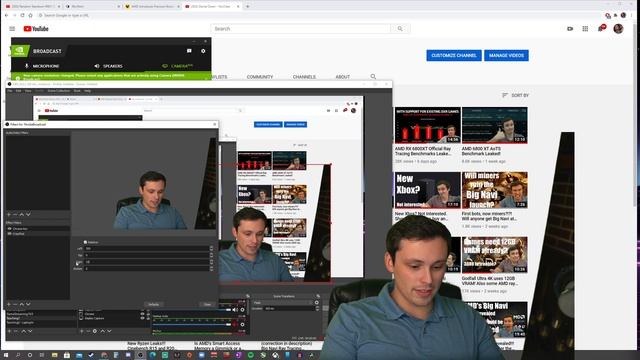Add a source in OBS
Screen dimensions: 640x360
pos(82,331)
